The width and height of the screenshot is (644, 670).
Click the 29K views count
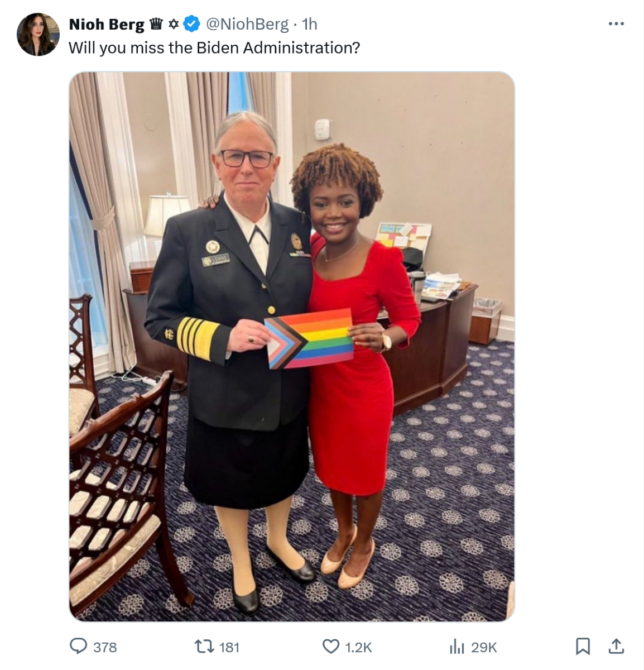click(x=484, y=647)
